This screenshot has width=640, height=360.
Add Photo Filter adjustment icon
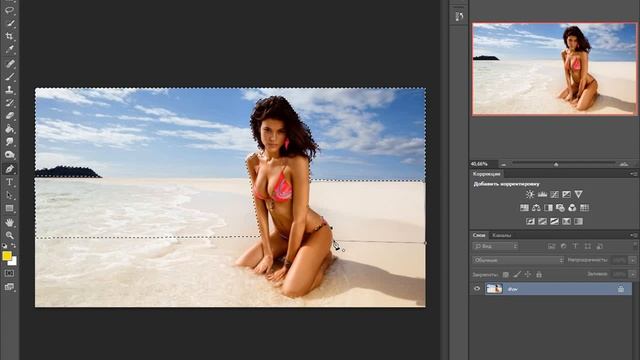coord(560,208)
